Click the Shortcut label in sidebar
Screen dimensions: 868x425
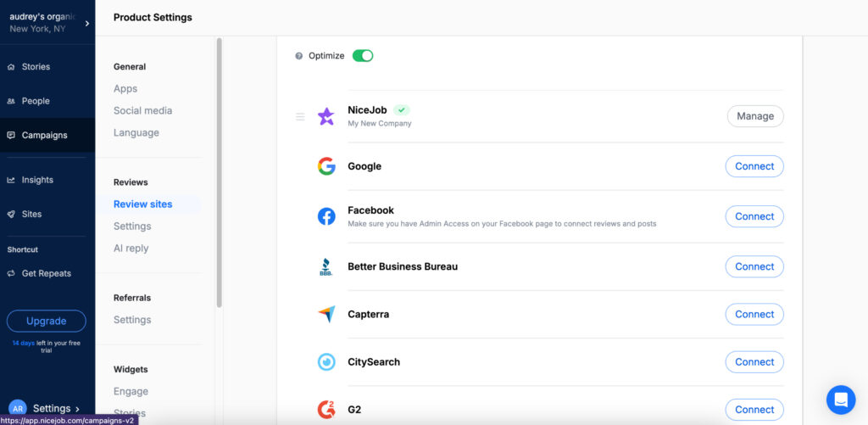click(x=23, y=250)
